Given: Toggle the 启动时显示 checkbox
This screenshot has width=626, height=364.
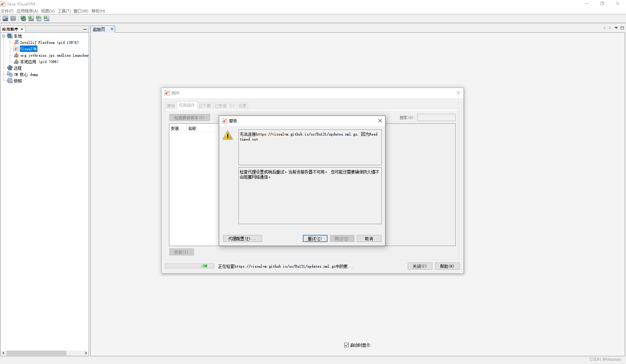Looking at the screenshot, I should coord(346,345).
